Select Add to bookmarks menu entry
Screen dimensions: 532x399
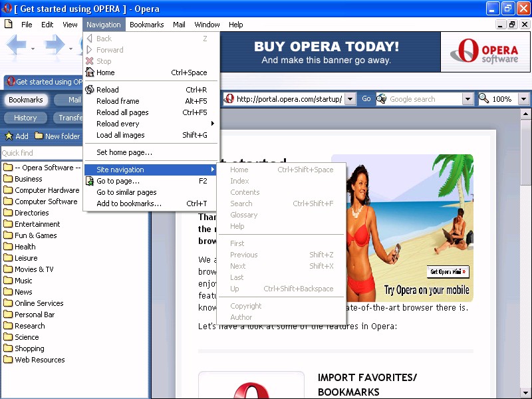[129, 203]
